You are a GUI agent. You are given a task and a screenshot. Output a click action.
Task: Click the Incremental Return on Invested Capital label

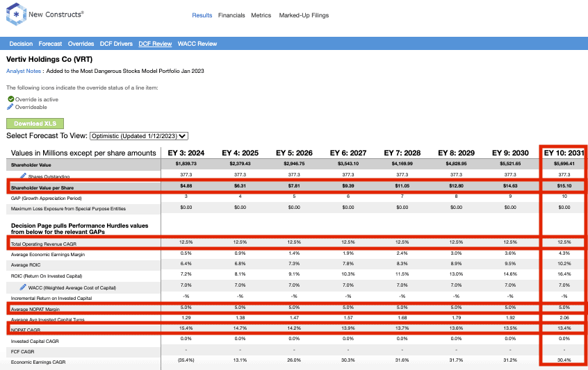coord(51,298)
